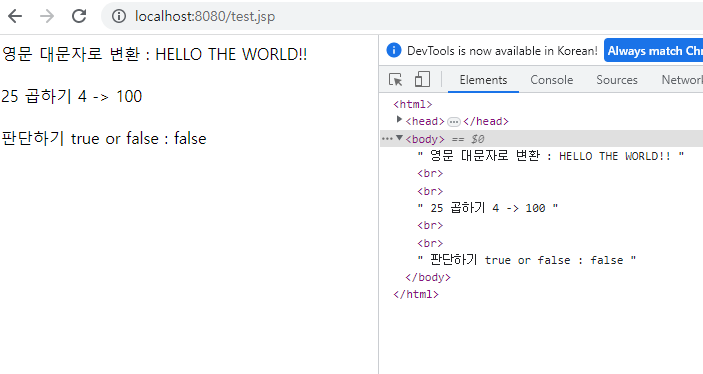Open the Sources tab
Viewport: 703px width, 374px height.
click(616, 80)
